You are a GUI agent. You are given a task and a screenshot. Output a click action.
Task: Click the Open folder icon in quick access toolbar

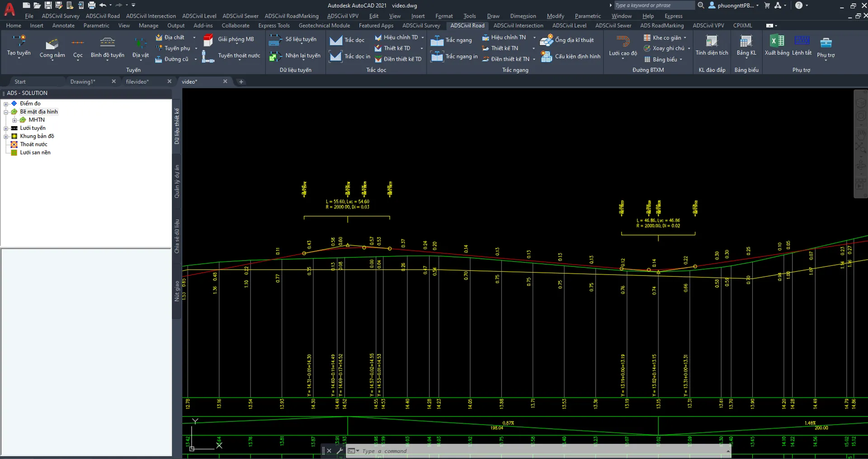37,5
